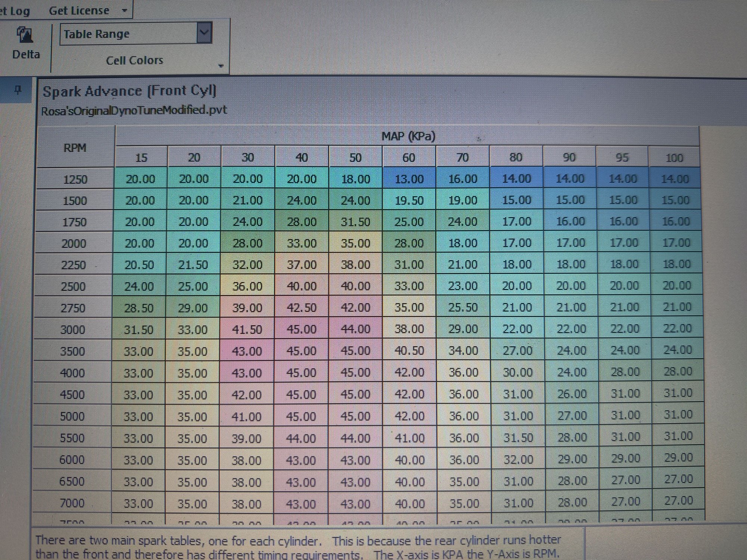
Task: Open the Get License dropdown arrow
Action: (x=125, y=10)
